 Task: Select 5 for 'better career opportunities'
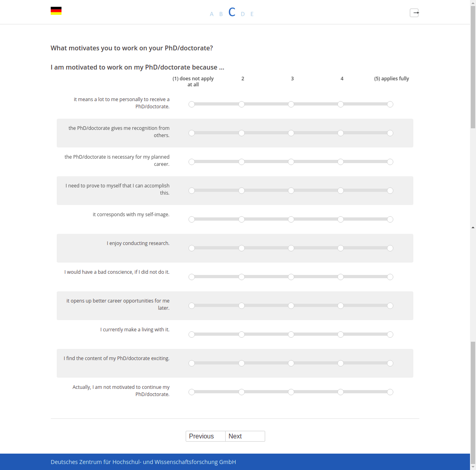click(x=390, y=306)
